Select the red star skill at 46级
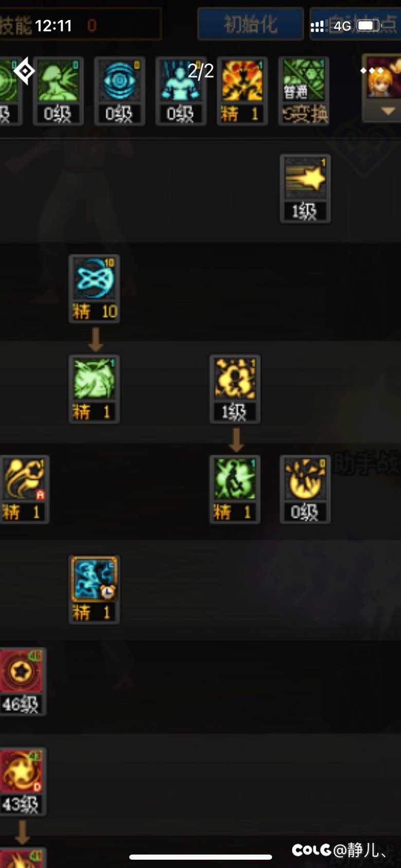Viewport: 401px width, 868px height. 23,681
